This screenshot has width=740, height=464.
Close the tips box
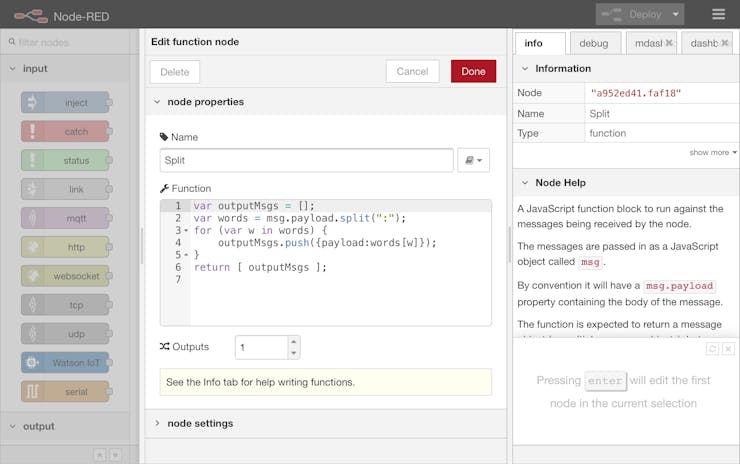(x=728, y=349)
